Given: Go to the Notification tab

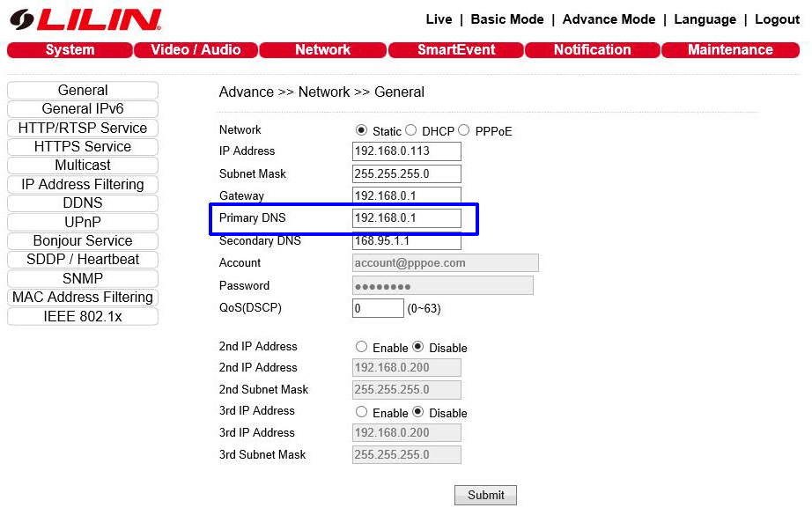Looking at the screenshot, I should tap(592, 50).
